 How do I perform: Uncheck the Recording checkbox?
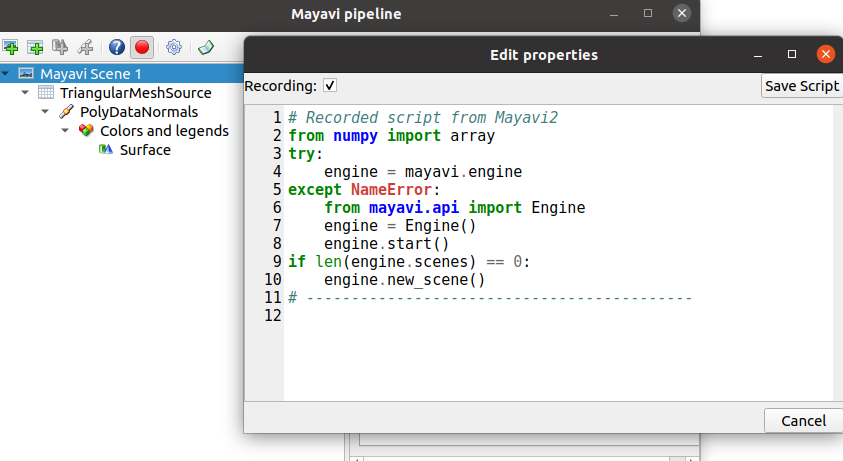click(x=330, y=86)
